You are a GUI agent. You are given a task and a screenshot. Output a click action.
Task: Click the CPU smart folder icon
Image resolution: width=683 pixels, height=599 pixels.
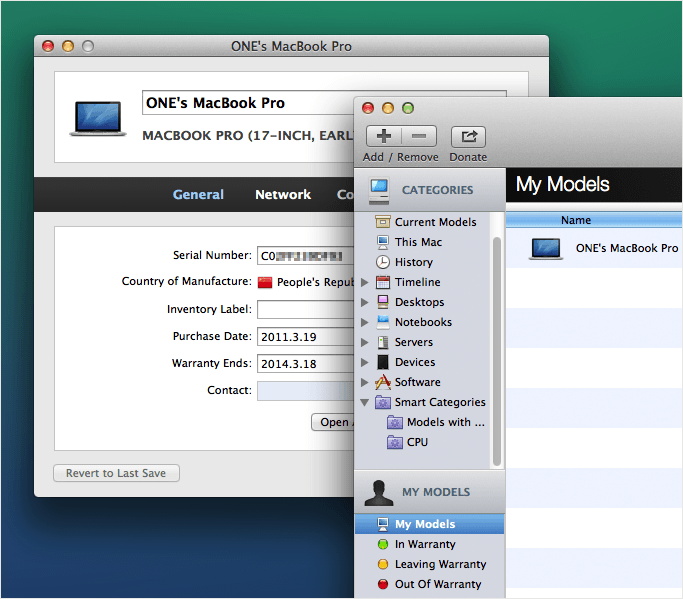[395, 442]
